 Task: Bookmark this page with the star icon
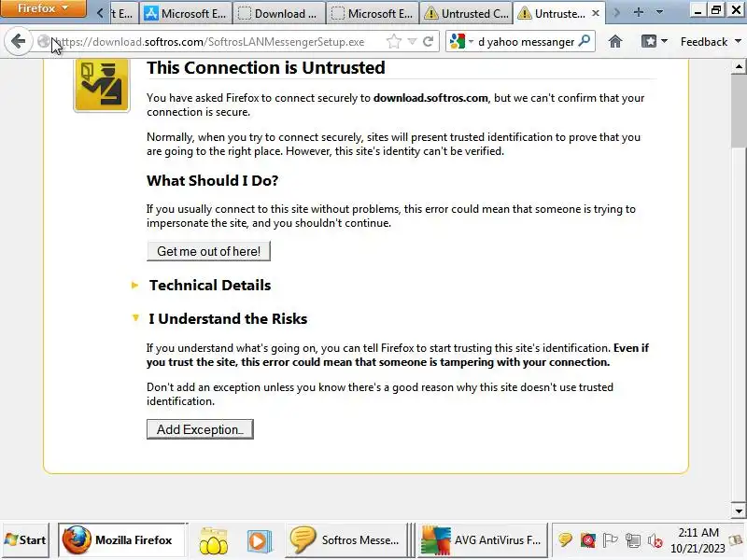(394, 42)
